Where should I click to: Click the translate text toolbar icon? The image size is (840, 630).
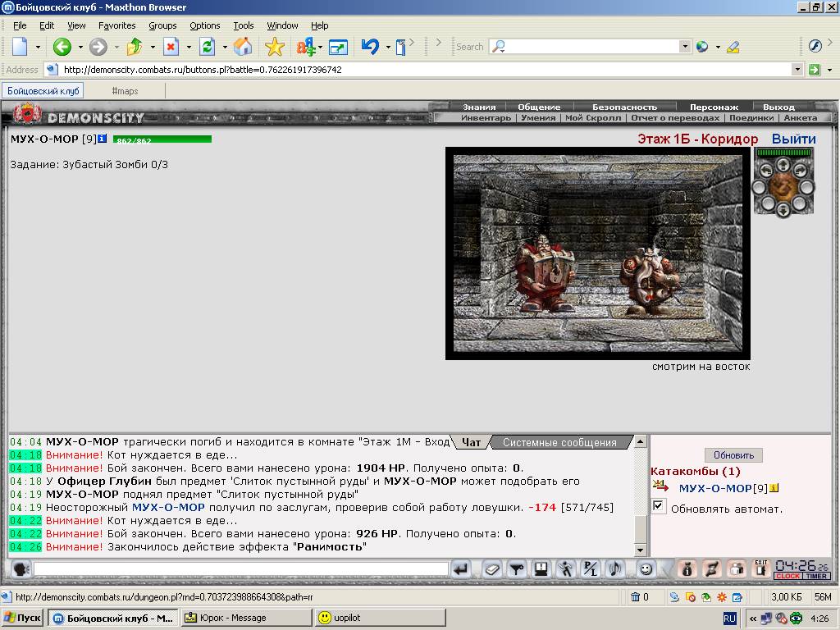pos(306,47)
